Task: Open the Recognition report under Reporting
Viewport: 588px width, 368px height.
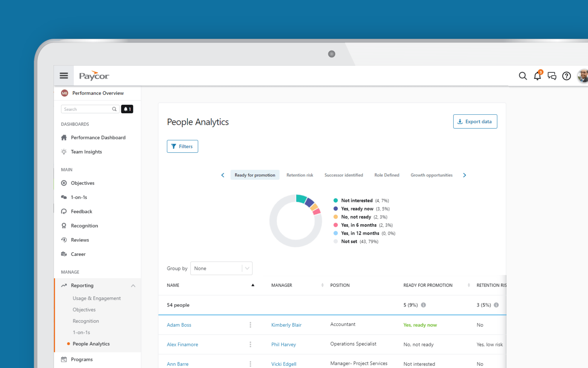Action: [x=86, y=321]
